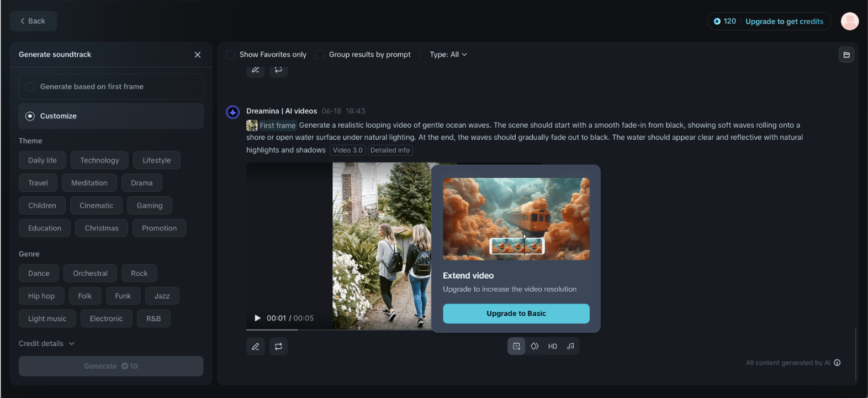The height and width of the screenshot is (398, 868).
Task: Expand Credit details
Action: pos(46,343)
